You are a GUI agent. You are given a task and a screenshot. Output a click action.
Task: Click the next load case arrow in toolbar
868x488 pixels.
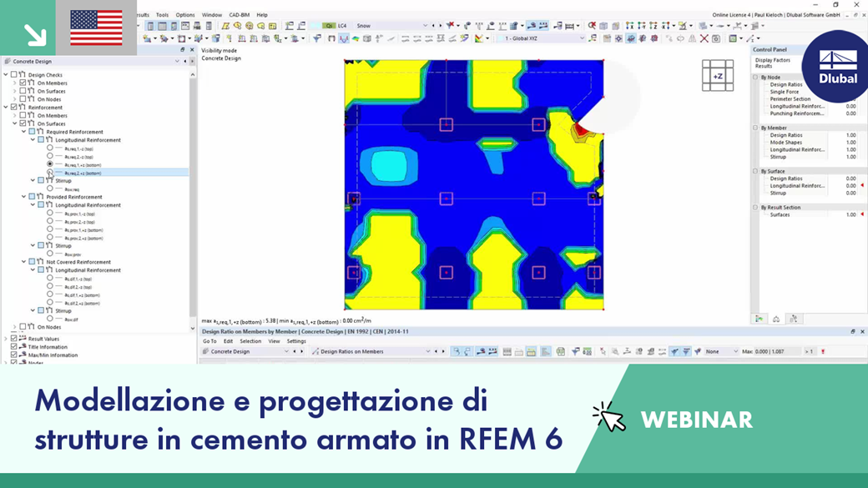pyautogui.click(x=440, y=26)
